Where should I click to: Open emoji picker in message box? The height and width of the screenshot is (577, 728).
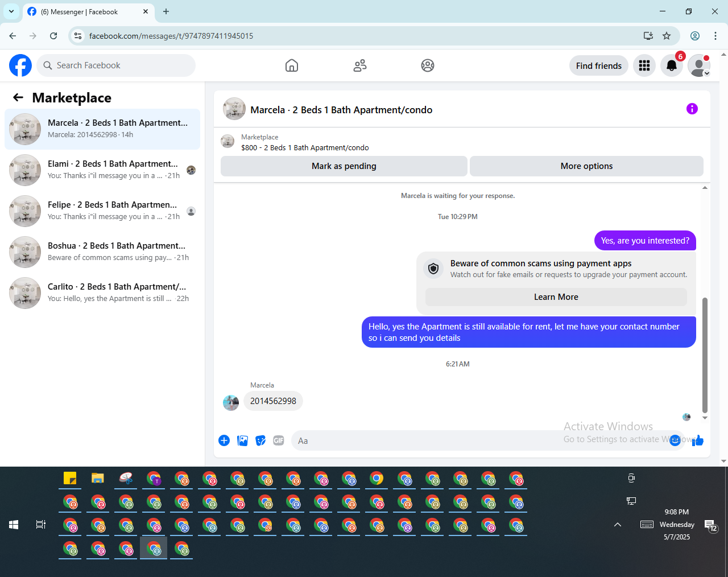pos(675,440)
